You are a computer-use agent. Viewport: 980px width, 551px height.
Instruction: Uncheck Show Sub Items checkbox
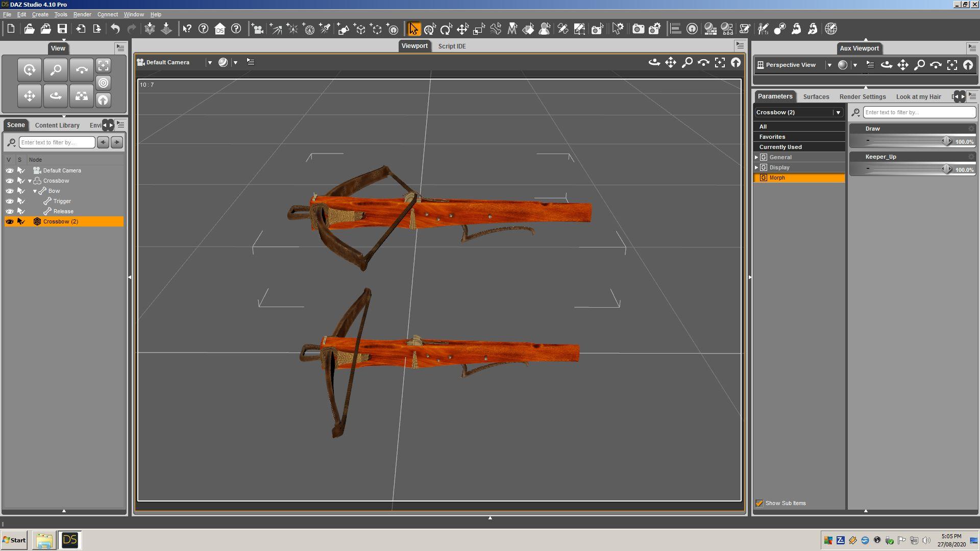point(759,504)
